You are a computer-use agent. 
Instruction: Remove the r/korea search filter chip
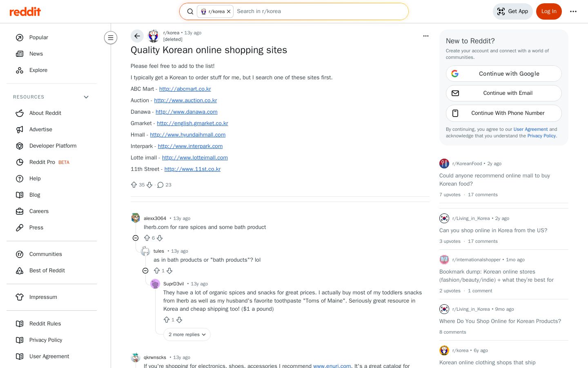(229, 11)
